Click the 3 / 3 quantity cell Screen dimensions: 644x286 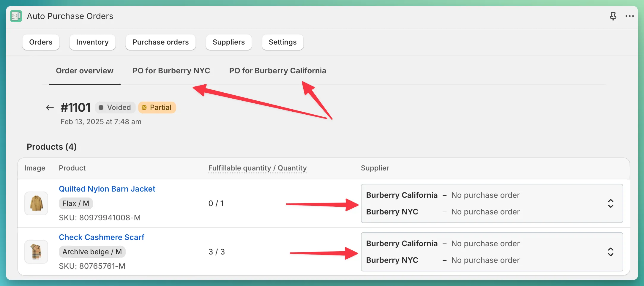tap(217, 252)
